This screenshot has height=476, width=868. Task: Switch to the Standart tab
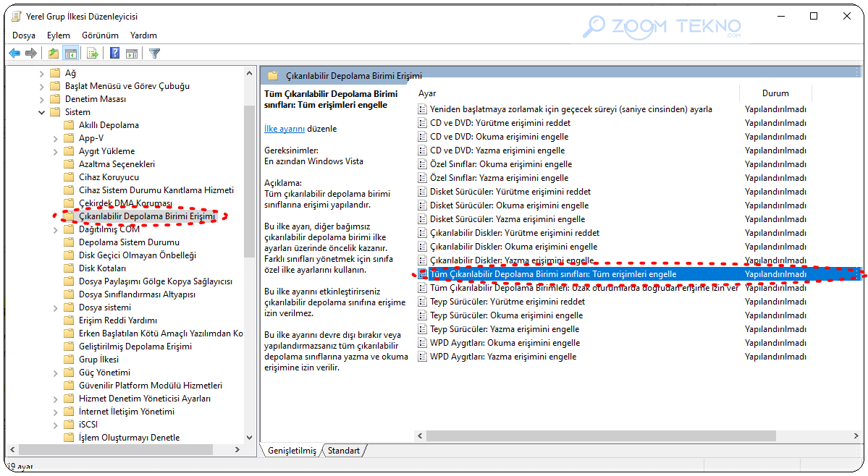(343, 451)
